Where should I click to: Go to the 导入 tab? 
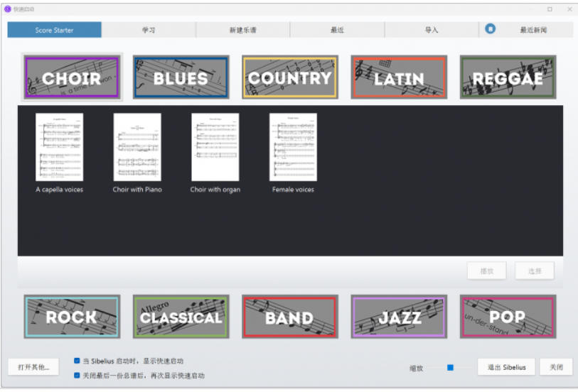pyautogui.click(x=432, y=30)
